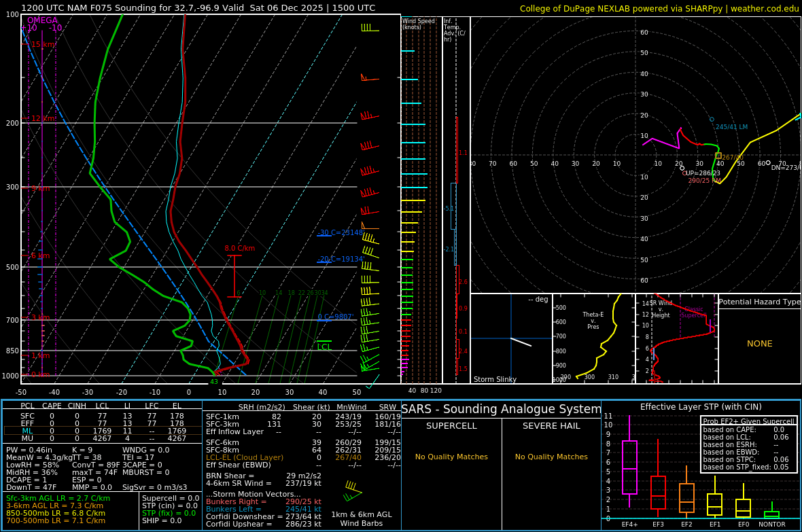Click the 'Classic Supercell' label in SR Wind panel
The height and width of the screenshot is (532, 802).
pos(693,312)
